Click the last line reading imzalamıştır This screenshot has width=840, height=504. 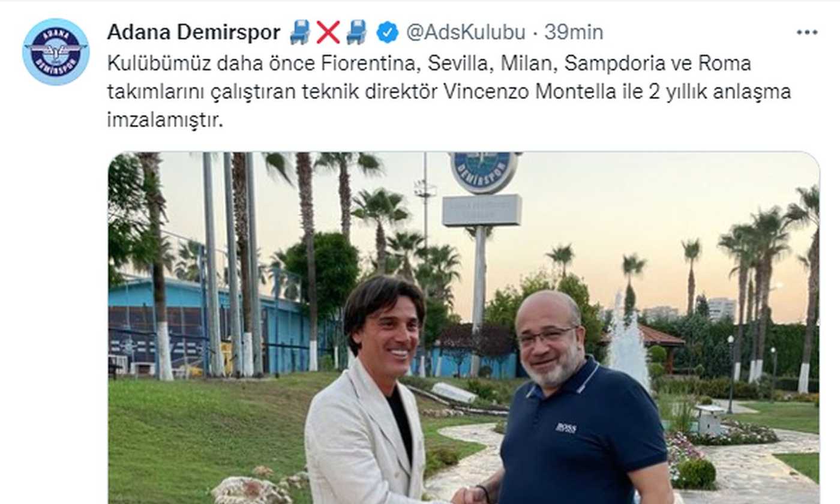click(164, 121)
